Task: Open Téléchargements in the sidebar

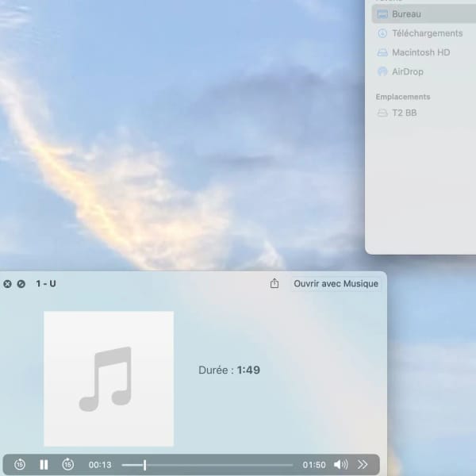Action: coord(424,33)
